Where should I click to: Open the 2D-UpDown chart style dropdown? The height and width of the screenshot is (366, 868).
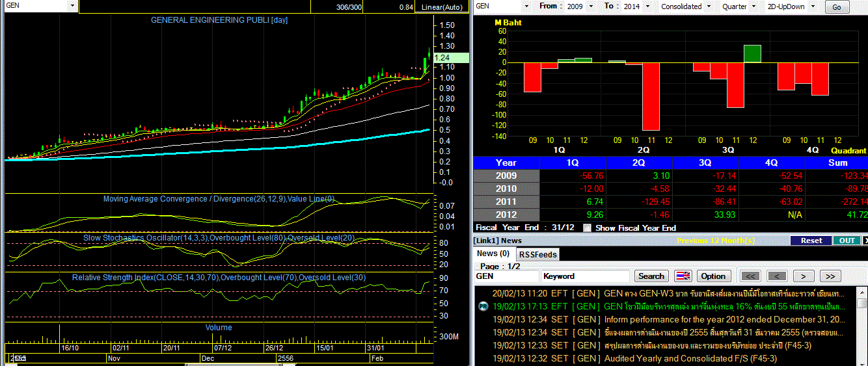[x=811, y=7]
